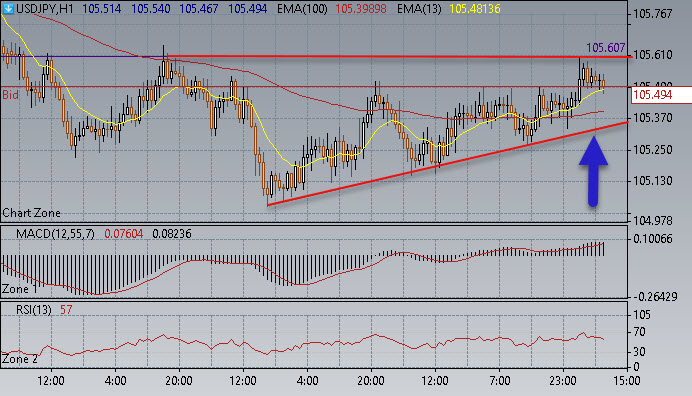Click the Zone 1 label

point(19,289)
